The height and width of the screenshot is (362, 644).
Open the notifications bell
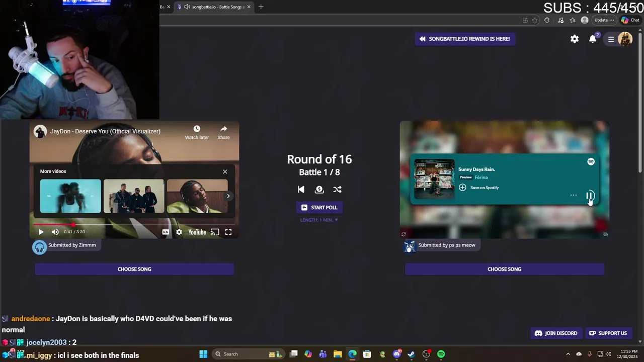pos(593,39)
